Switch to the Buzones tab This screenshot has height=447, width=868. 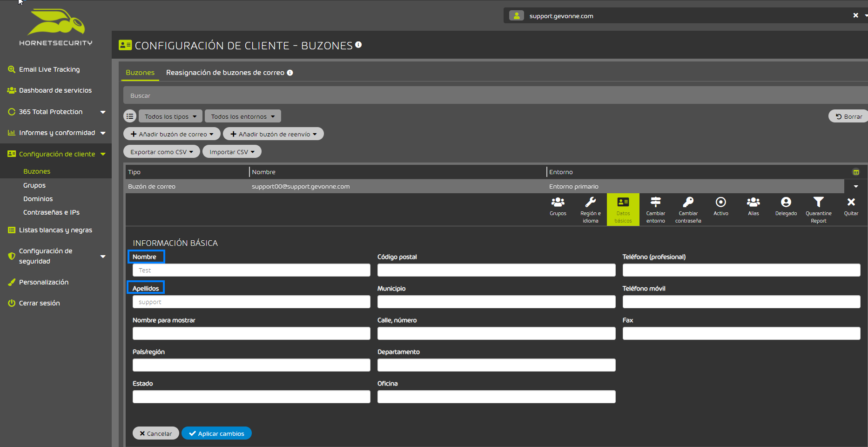pos(140,73)
